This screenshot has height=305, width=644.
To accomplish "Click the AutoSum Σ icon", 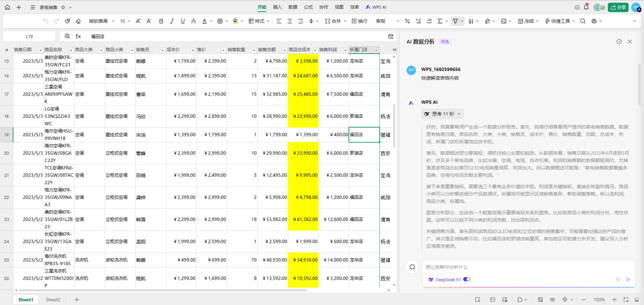I will point(441,21).
